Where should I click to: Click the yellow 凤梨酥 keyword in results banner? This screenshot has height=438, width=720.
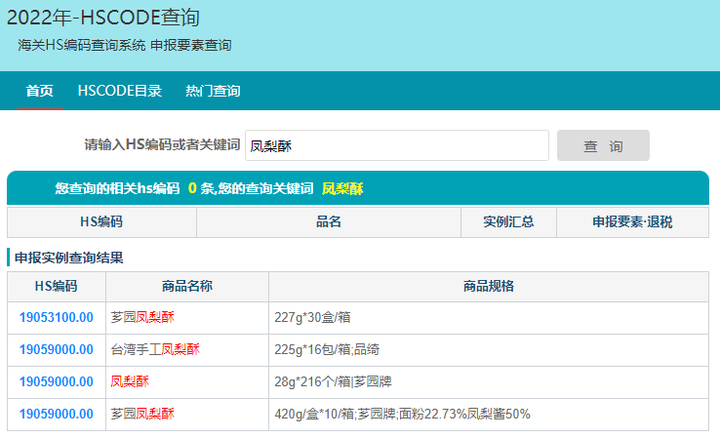point(343,188)
